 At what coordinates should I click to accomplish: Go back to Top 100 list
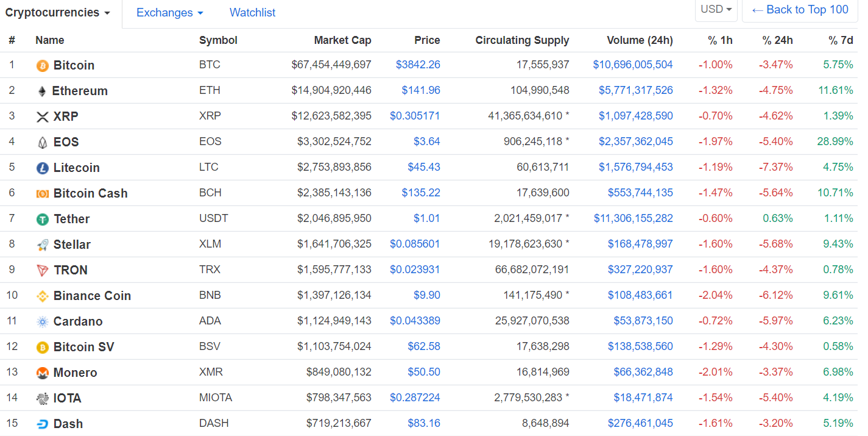(800, 10)
